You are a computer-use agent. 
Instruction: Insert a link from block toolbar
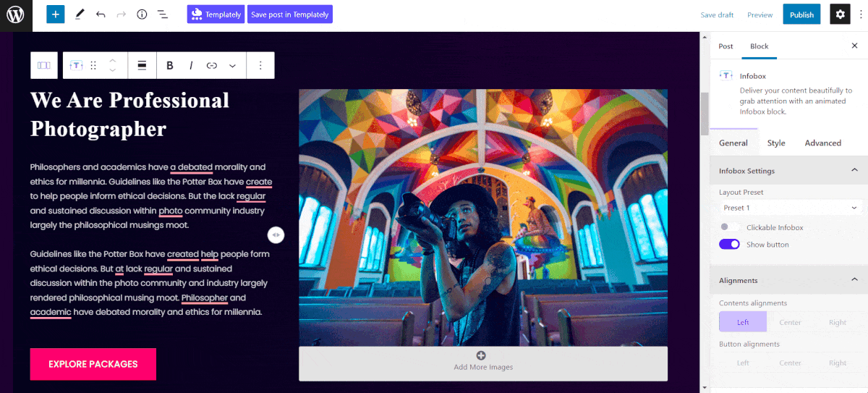pos(212,65)
